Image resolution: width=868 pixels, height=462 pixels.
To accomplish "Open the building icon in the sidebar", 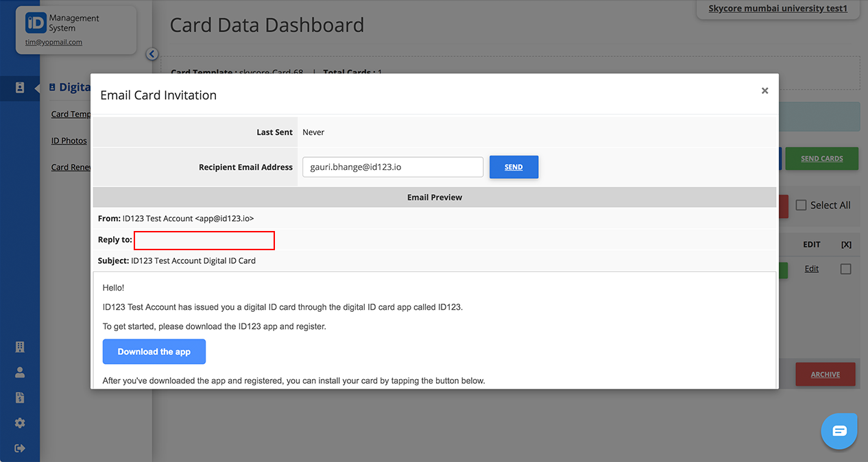I will click(x=20, y=347).
